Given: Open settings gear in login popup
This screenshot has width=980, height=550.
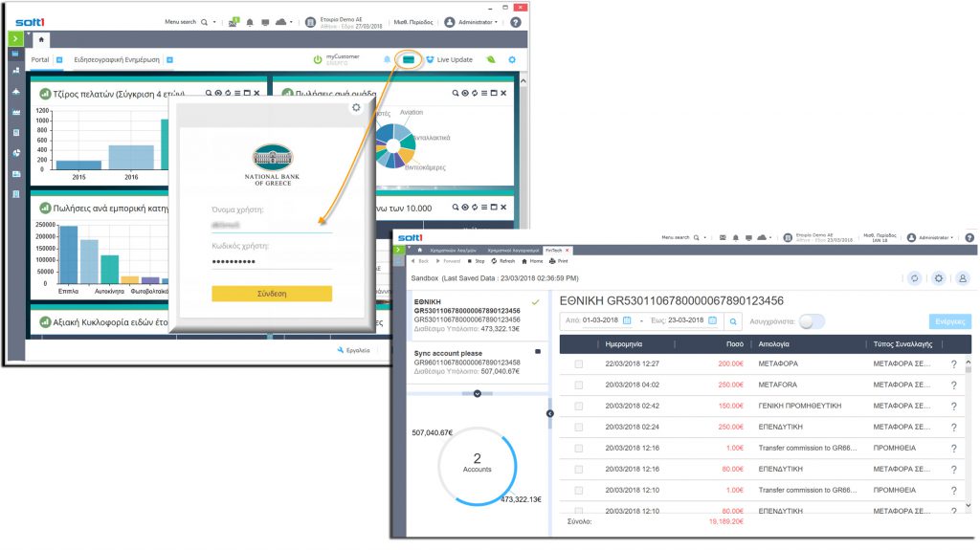Looking at the screenshot, I should (356, 108).
